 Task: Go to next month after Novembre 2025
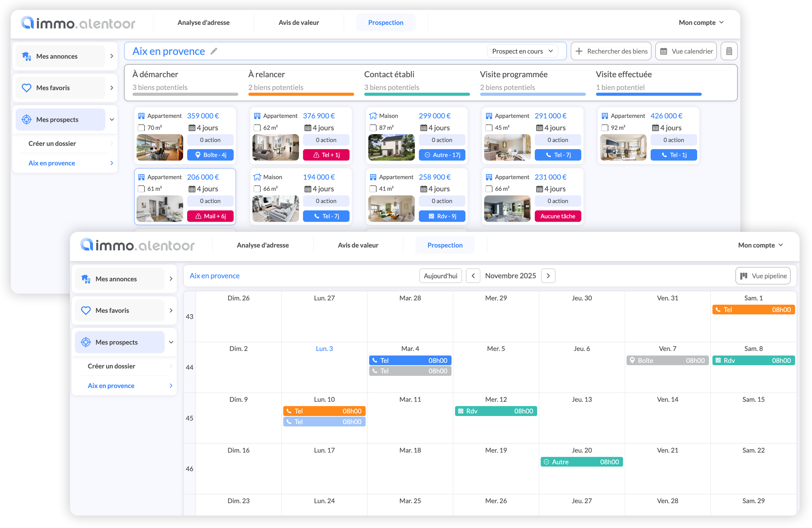pos(548,276)
